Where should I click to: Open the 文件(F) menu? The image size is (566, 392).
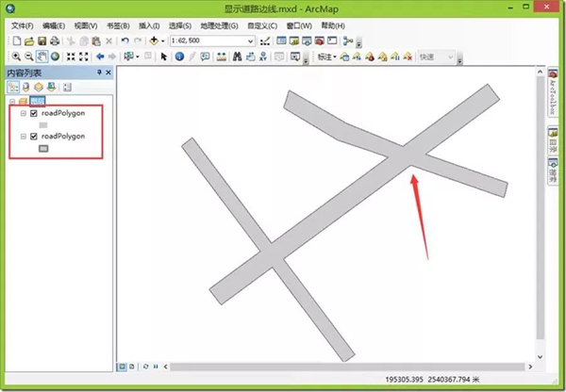[23, 25]
